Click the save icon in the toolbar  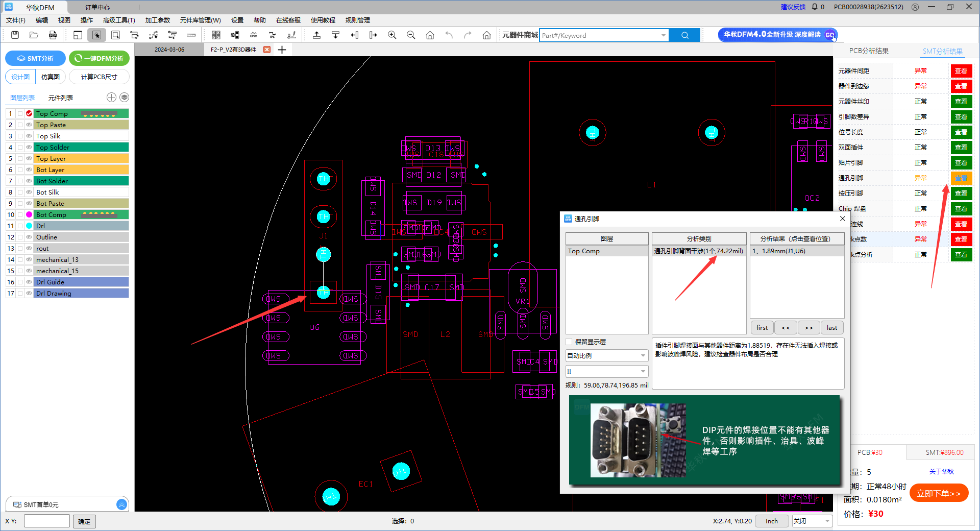15,35
